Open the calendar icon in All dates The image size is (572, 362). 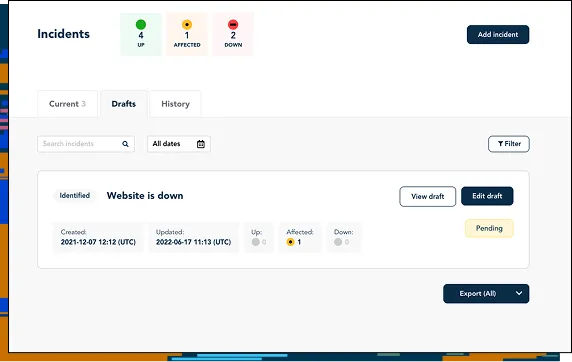pyautogui.click(x=201, y=144)
